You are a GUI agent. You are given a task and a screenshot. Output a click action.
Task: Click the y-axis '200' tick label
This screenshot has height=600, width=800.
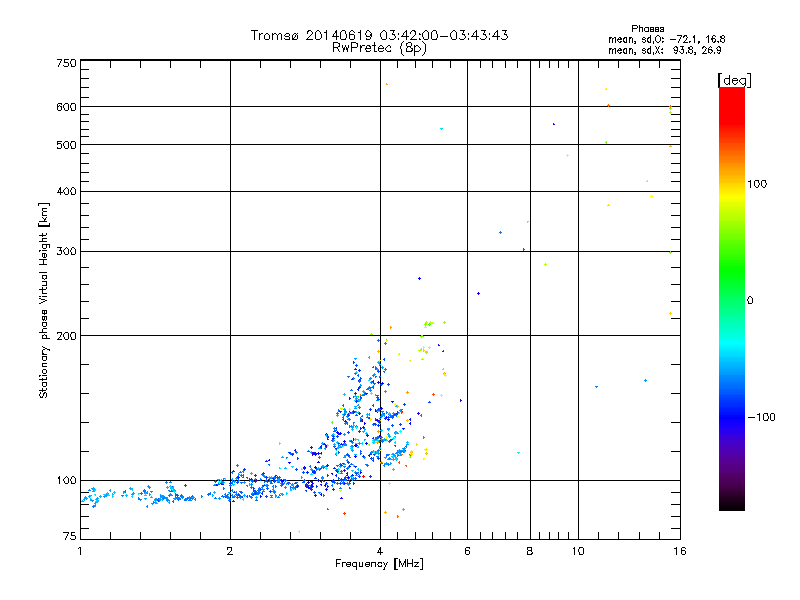[66, 336]
